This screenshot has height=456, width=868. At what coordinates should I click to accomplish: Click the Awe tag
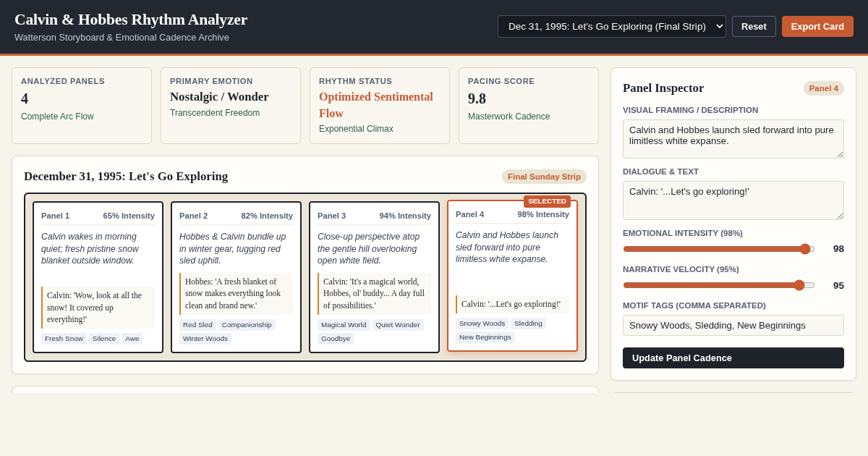132,339
